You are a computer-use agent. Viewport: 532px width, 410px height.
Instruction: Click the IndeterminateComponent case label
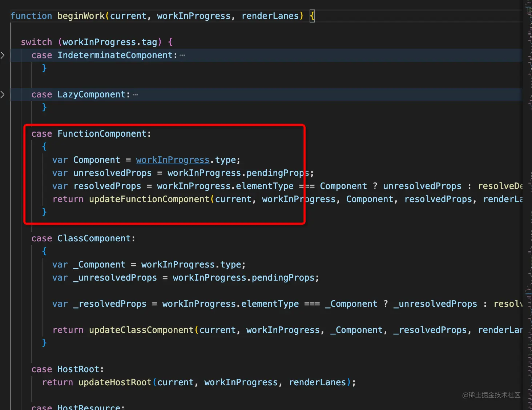click(115, 55)
